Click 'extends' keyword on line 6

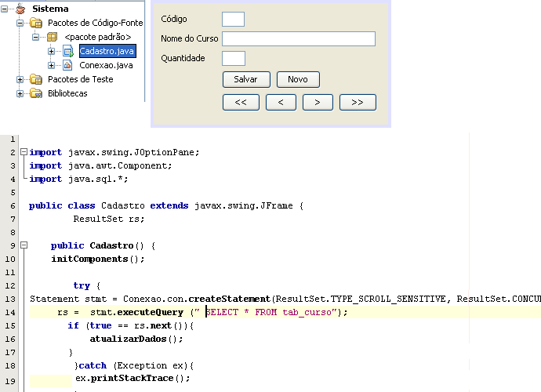pyautogui.click(x=169, y=205)
